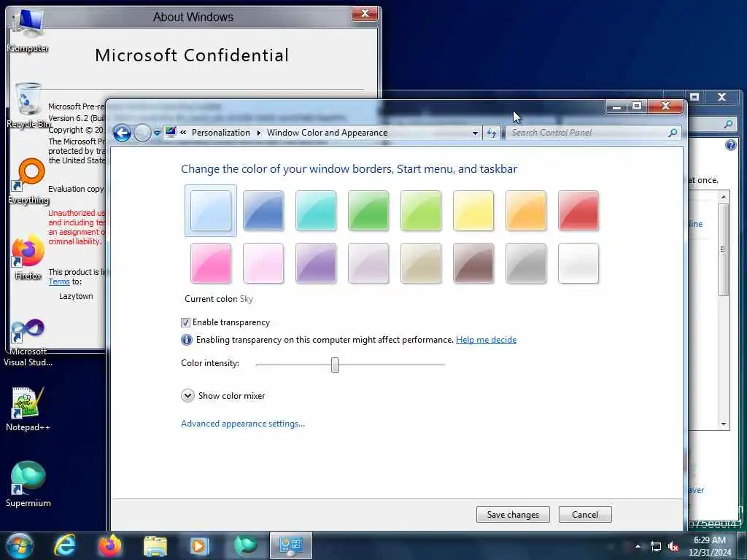Open the Notepad++ desktop shortcut

28,408
